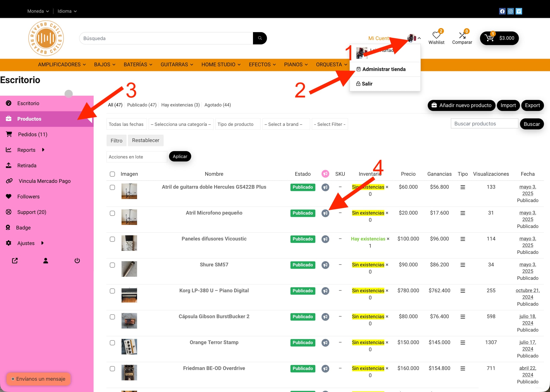
Task: Click the Comparar shuffle icon
Action: (x=462, y=35)
